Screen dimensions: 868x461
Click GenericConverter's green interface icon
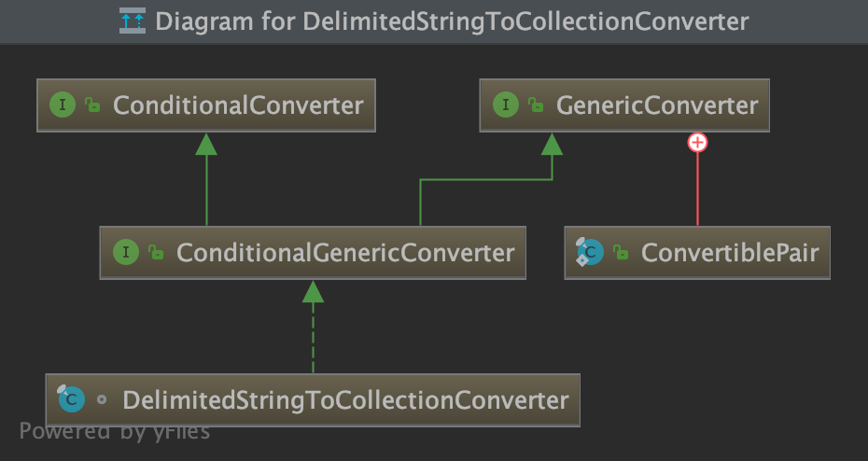pos(505,105)
